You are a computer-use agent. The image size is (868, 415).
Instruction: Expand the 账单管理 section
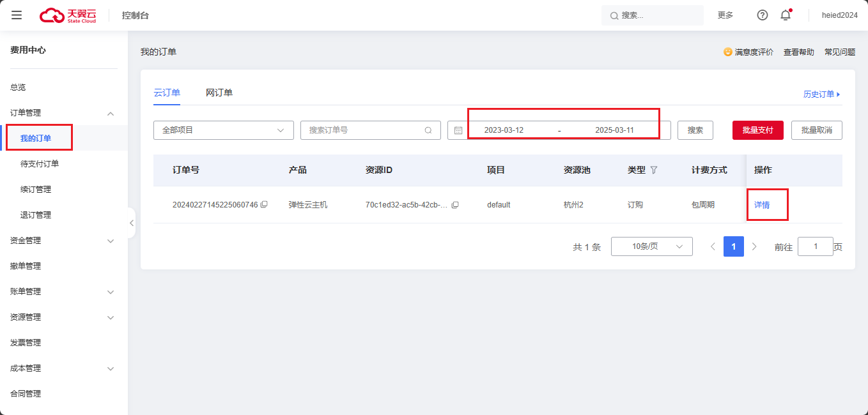111,292
